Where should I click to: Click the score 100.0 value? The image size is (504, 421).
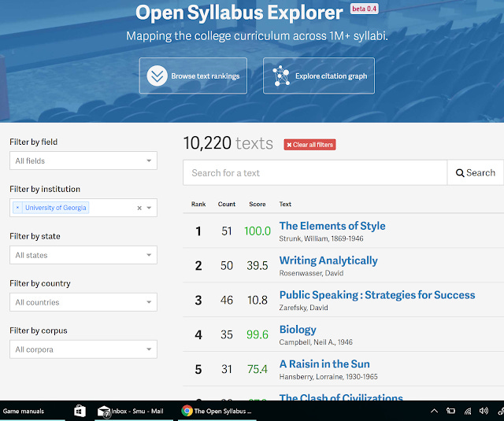tap(258, 231)
